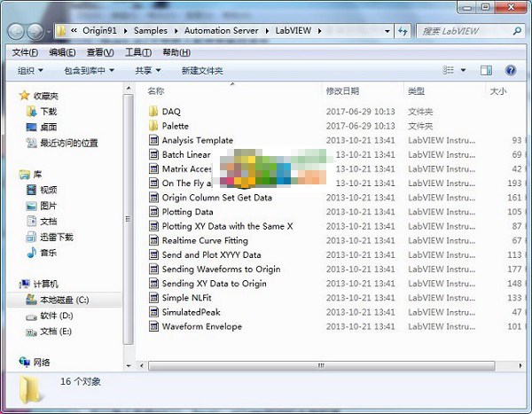This screenshot has height=414, width=532.
Task: Expand the arrow after Samples breadcrumb
Action: (176, 31)
